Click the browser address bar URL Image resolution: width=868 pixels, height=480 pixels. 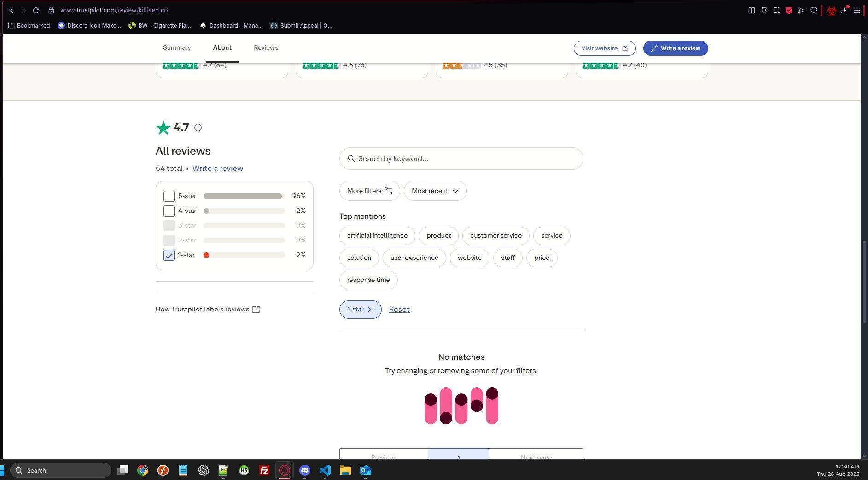click(x=114, y=10)
